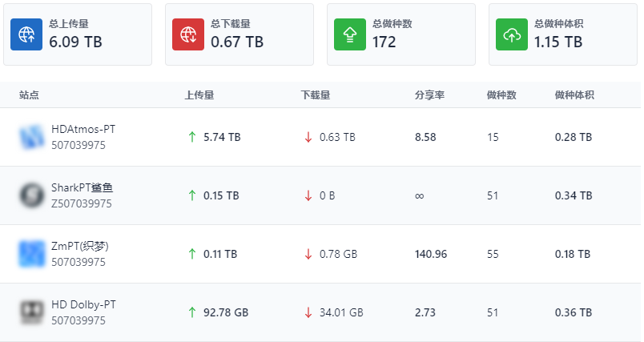Click the 34.01 GB download value
This screenshot has width=644, height=342.
[x=341, y=312]
